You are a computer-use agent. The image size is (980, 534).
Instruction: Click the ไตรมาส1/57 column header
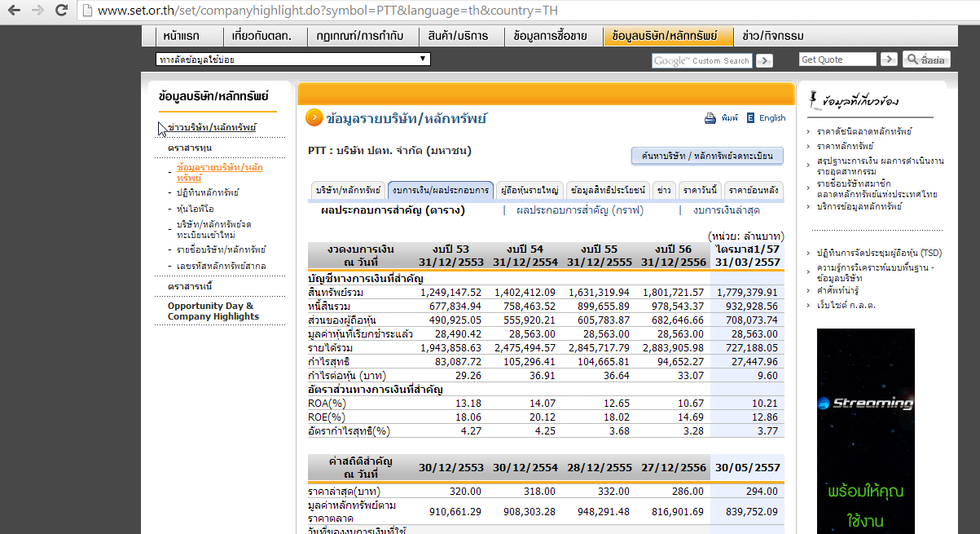pyautogui.click(x=747, y=255)
